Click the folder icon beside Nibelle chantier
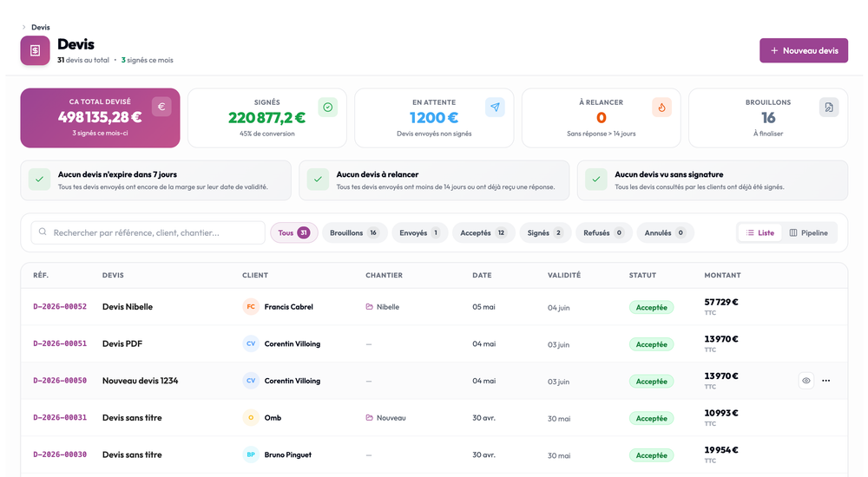Viewport: 868px width, 477px height. (x=369, y=306)
